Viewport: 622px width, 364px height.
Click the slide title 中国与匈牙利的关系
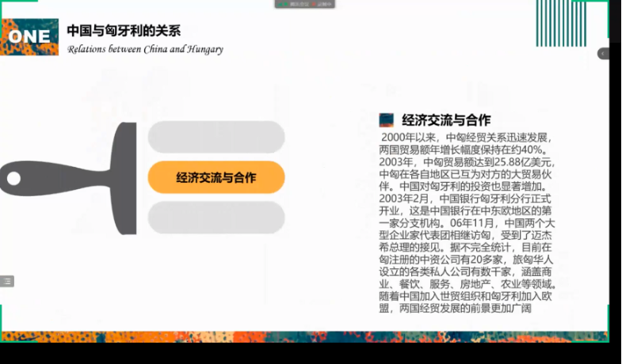tap(124, 32)
